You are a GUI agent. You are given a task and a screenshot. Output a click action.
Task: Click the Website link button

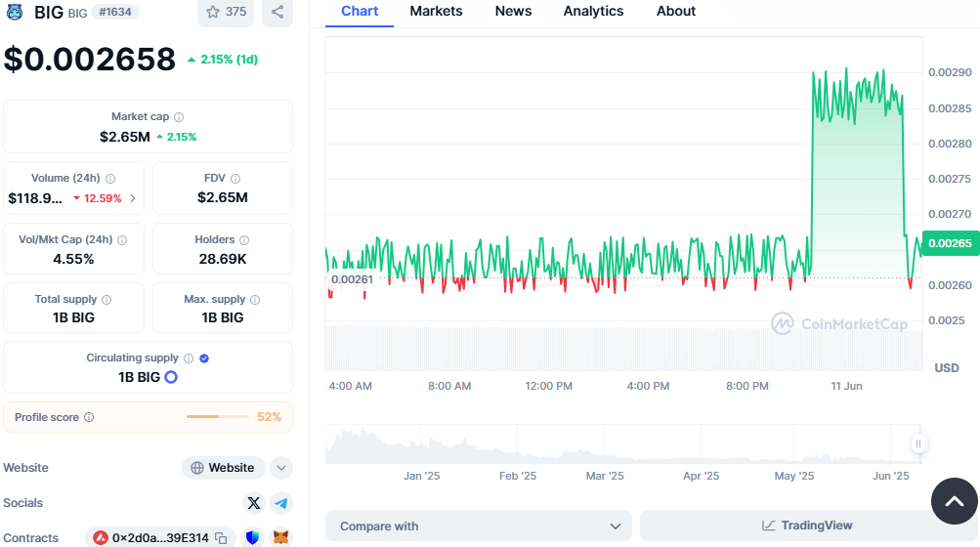tap(224, 468)
